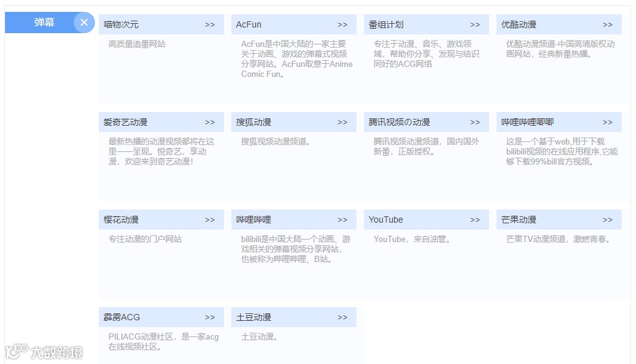636x364 pixels.
Task: Click the >> arrow beside 腾讯视频の动漫
Action: (x=475, y=122)
